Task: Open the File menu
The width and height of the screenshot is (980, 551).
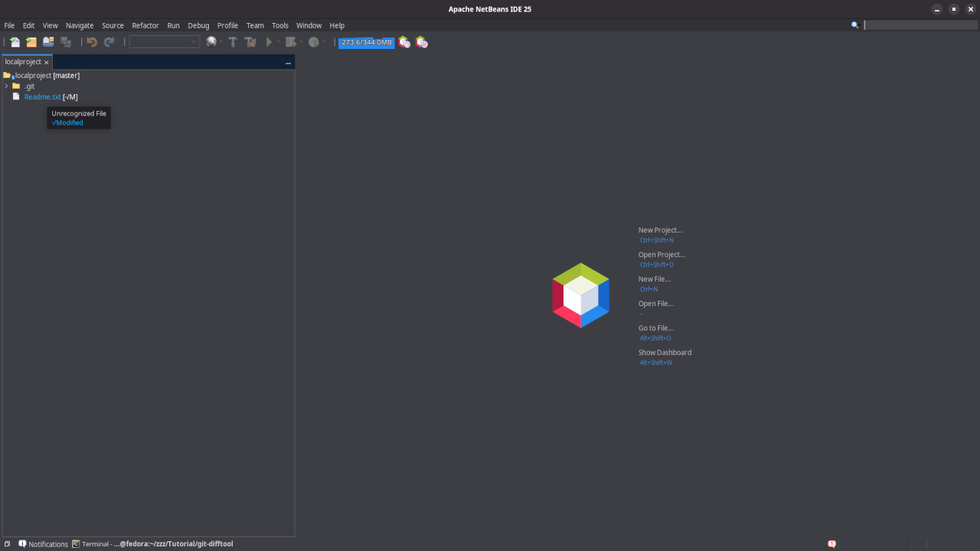Action: tap(9, 25)
